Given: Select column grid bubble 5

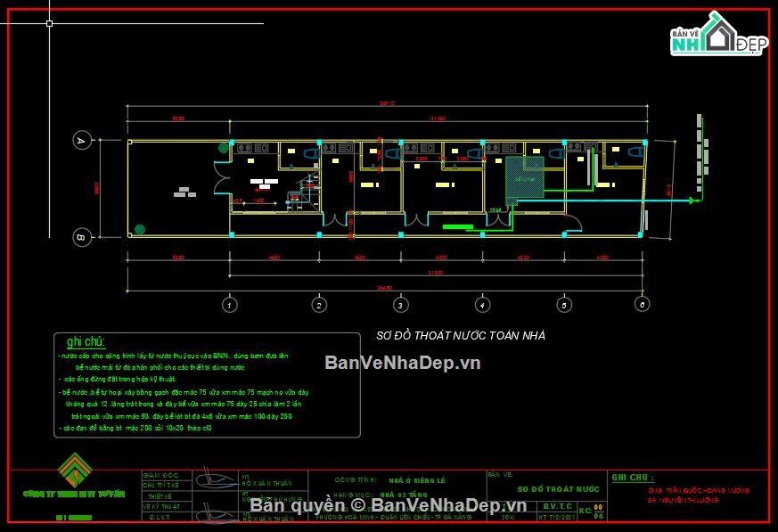Looking at the screenshot, I should pos(563,305).
